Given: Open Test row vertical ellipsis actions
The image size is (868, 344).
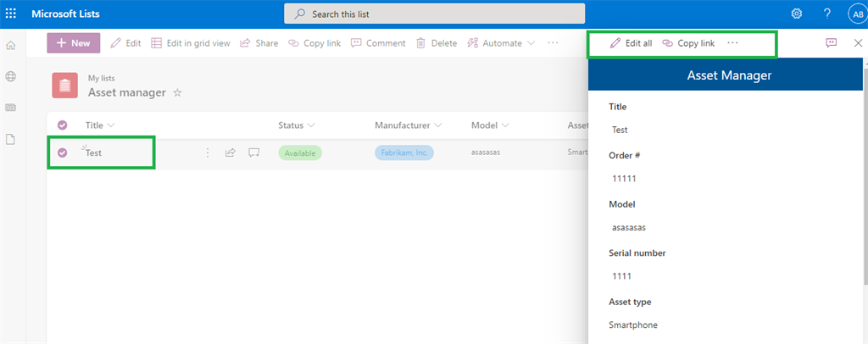Looking at the screenshot, I should pyautogui.click(x=208, y=153).
